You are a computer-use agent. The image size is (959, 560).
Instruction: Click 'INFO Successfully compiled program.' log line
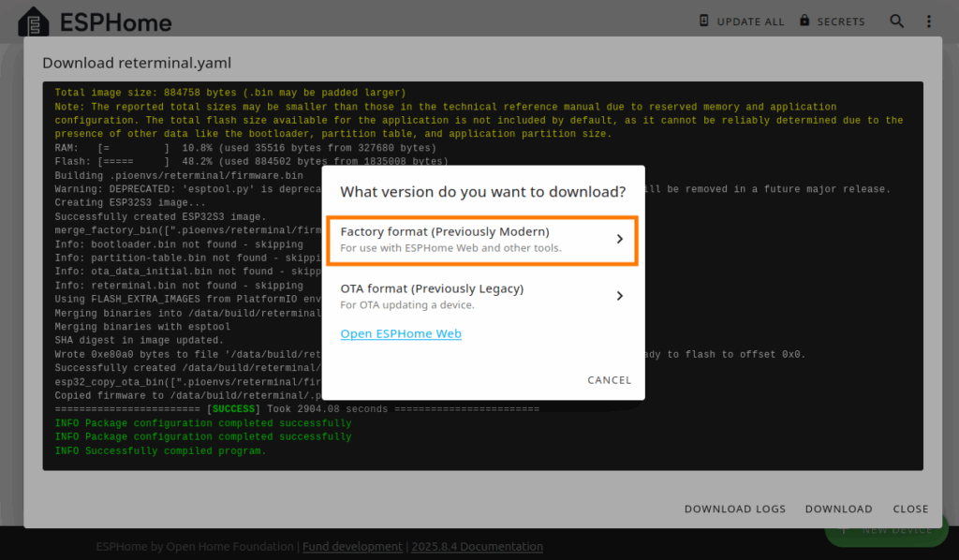[160, 451]
